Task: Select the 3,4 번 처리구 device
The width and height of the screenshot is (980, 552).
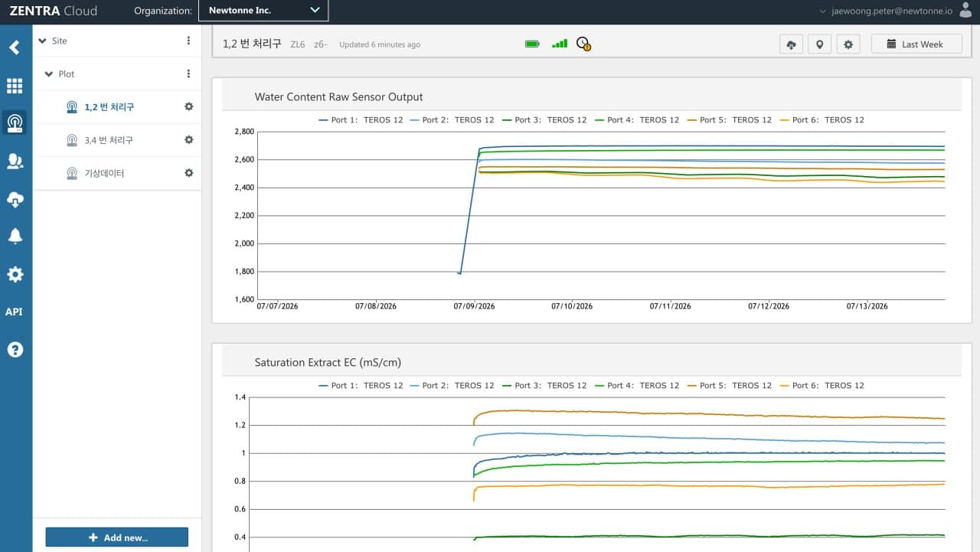Action: tap(109, 140)
